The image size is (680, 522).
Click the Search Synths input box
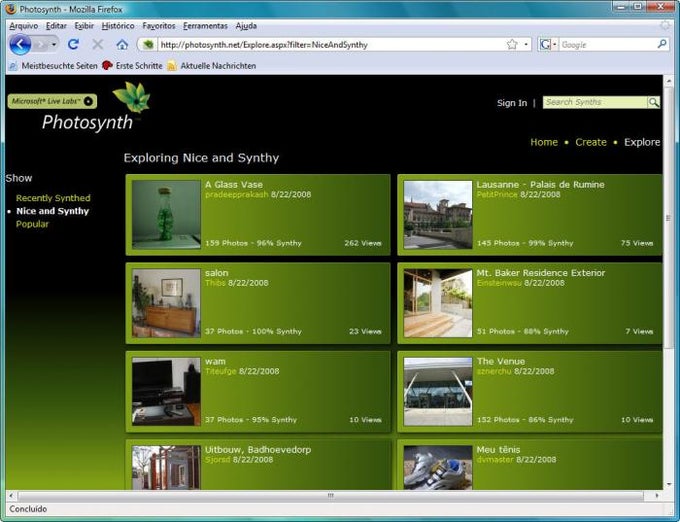(x=595, y=102)
